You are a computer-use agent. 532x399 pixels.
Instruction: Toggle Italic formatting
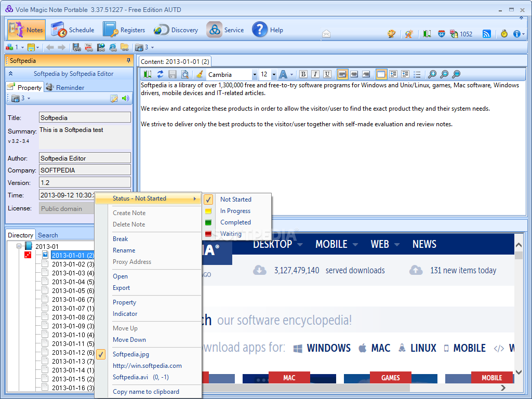[315, 74]
